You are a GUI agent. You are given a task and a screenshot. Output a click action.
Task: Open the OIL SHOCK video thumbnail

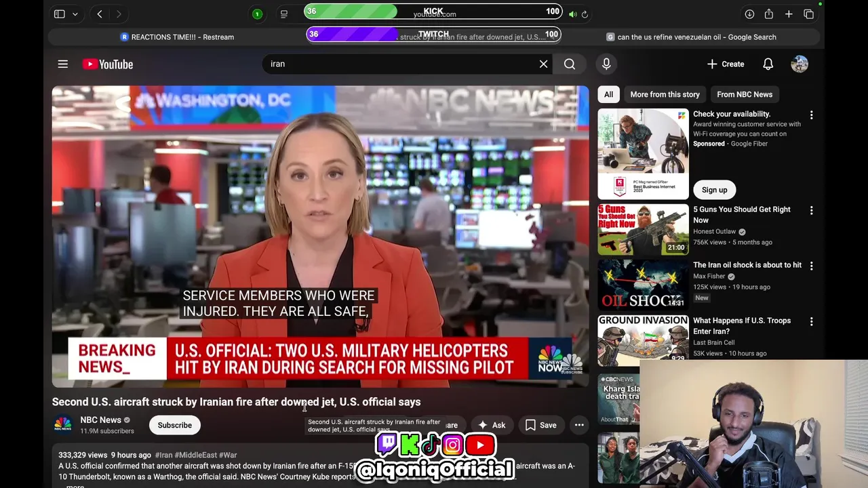643,285
